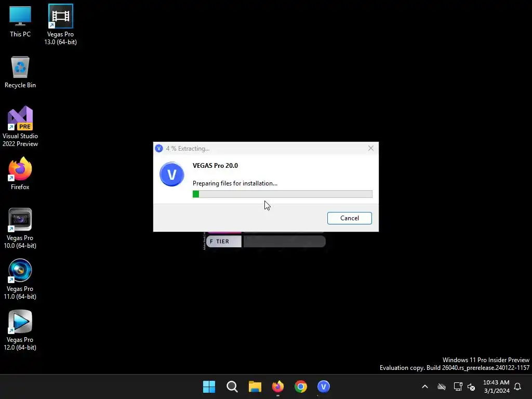
Task: Select the Vegas Pro 11.0 (64-bit) shortcut
Action: tap(20, 279)
